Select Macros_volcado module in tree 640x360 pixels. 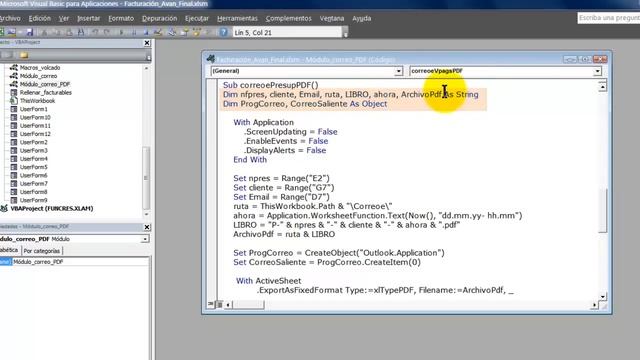(x=40, y=68)
